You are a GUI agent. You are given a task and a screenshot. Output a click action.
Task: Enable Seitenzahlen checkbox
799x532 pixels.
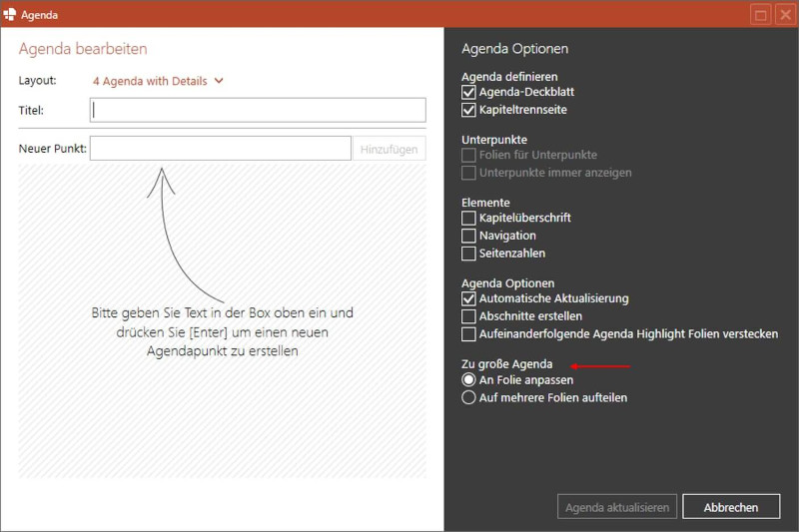point(469,254)
